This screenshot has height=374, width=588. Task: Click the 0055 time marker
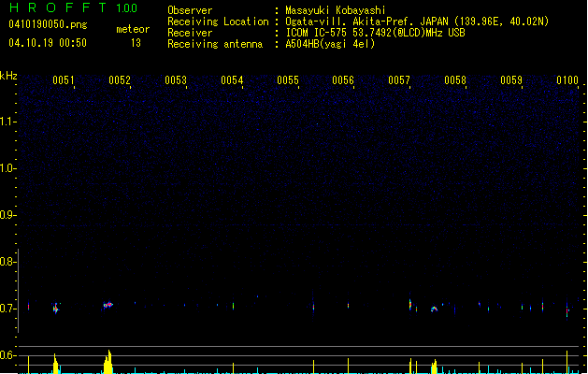pos(288,80)
